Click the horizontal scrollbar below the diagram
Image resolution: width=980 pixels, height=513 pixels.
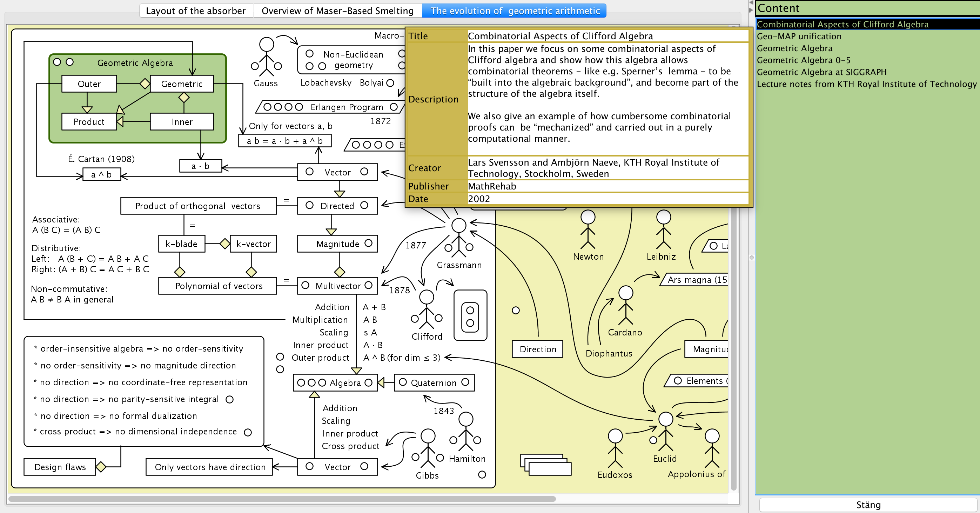[282, 499]
